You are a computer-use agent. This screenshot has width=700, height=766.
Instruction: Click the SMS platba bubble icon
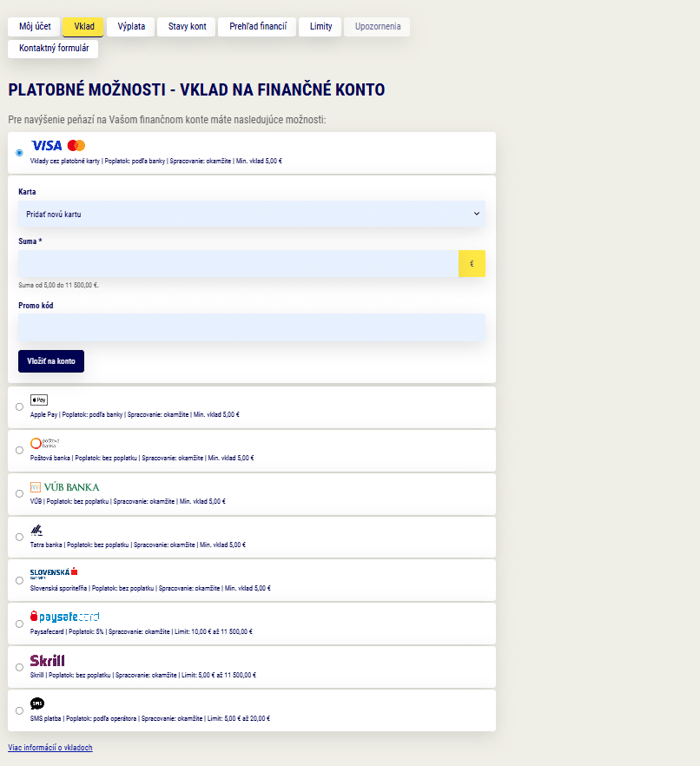click(37, 703)
